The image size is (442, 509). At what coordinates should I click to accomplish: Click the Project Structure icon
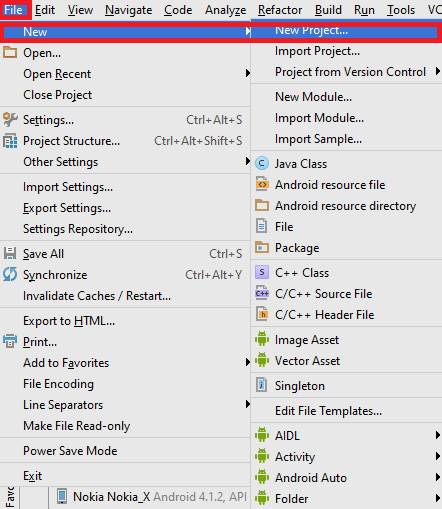click(10, 141)
